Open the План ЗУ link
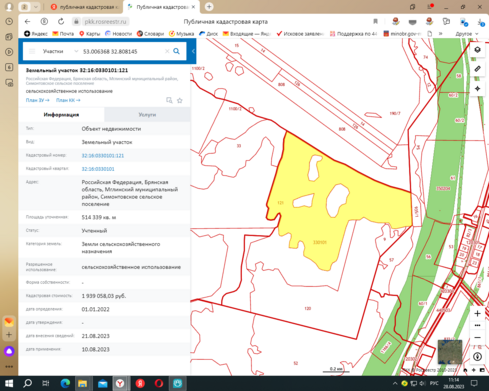Image resolution: width=489 pixels, height=391 pixels. pos(37,100)
